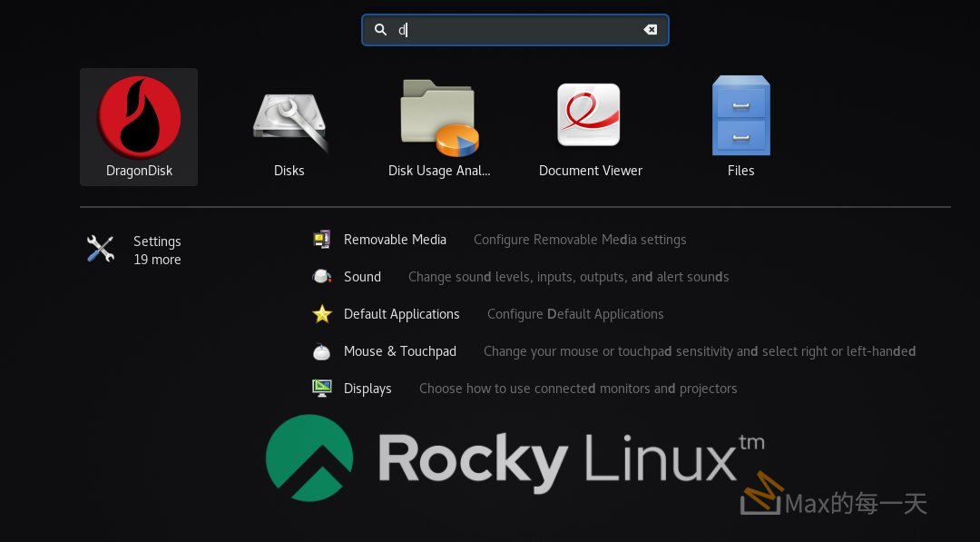Click the magnifying glass search icon
The image size is (980, 542).
381,29
